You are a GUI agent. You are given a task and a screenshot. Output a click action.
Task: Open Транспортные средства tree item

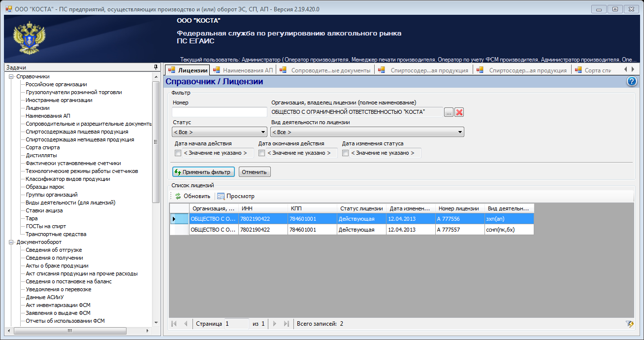coord(56,234)
